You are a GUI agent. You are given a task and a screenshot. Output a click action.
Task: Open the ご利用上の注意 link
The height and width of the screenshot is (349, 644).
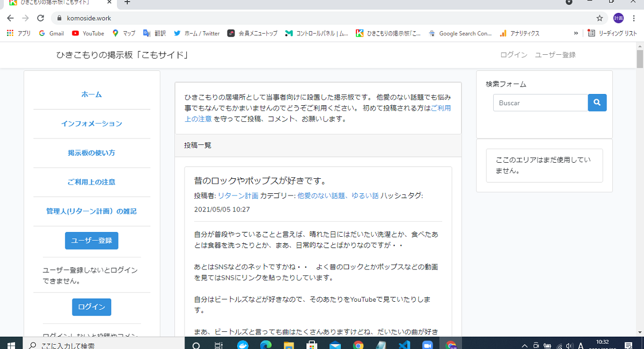(x=91, y=182)
